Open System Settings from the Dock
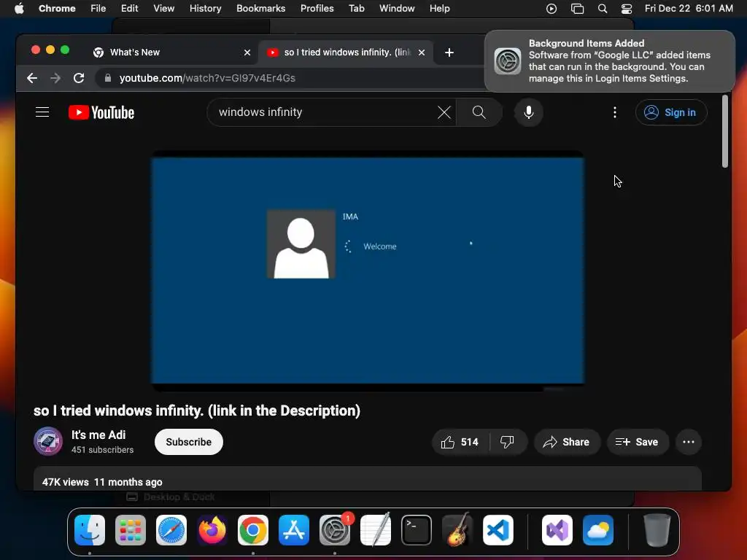 (x=335, y=530)
